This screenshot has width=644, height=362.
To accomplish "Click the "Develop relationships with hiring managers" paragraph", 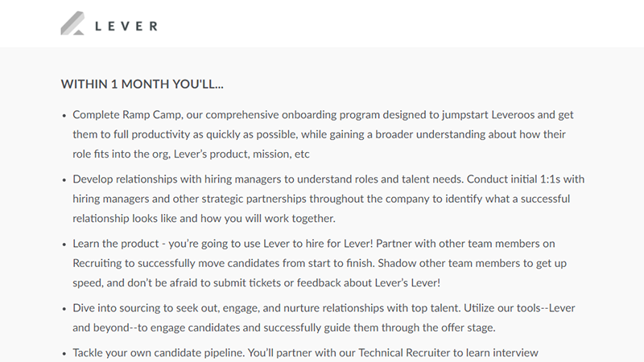I will [328, 199].
